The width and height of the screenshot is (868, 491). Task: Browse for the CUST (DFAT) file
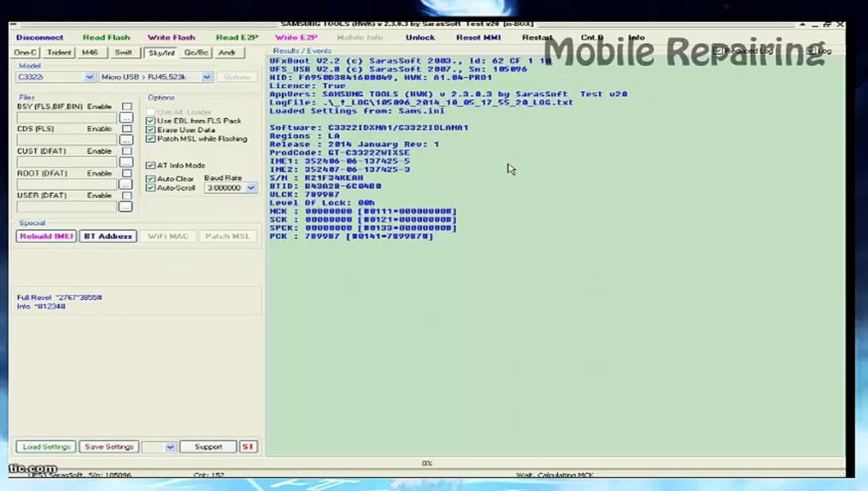[126, 162]
